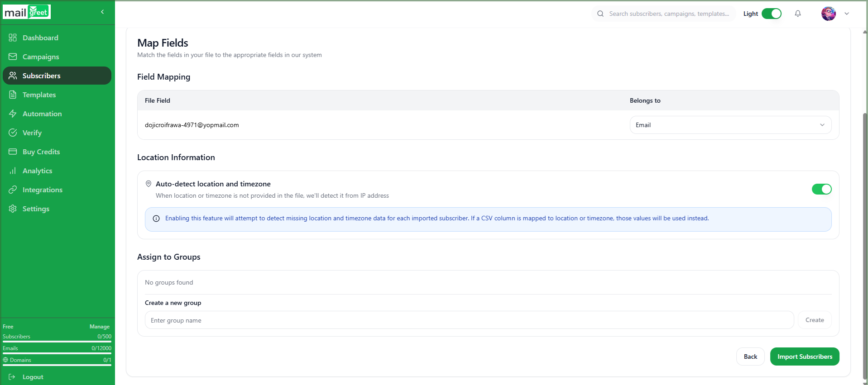Click the location pin icon
The width and height of the screenshot is (868, 385).
(148, 184)
